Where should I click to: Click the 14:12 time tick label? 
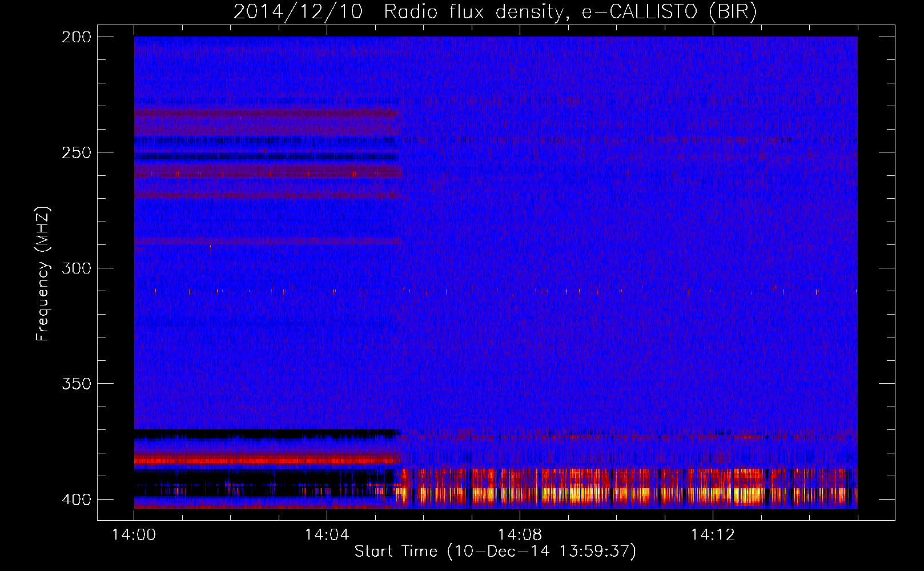[x=713, y=535]
